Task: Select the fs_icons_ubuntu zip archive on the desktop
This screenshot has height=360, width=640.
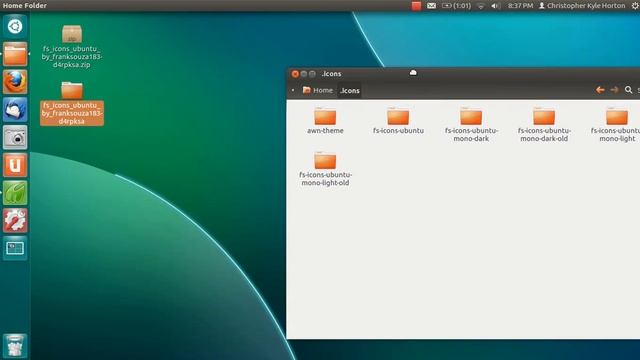Action: click(x=72, y=47)
